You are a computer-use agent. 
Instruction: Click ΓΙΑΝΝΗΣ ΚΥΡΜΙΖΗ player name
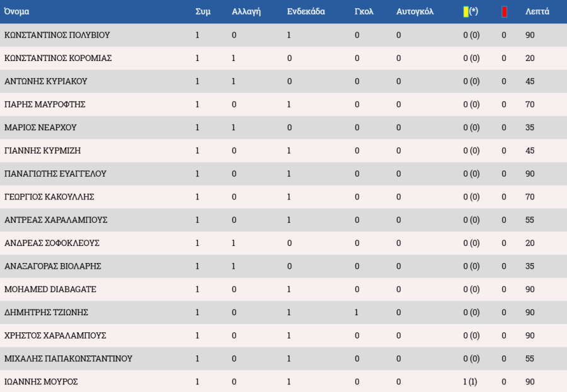(42, 150)
